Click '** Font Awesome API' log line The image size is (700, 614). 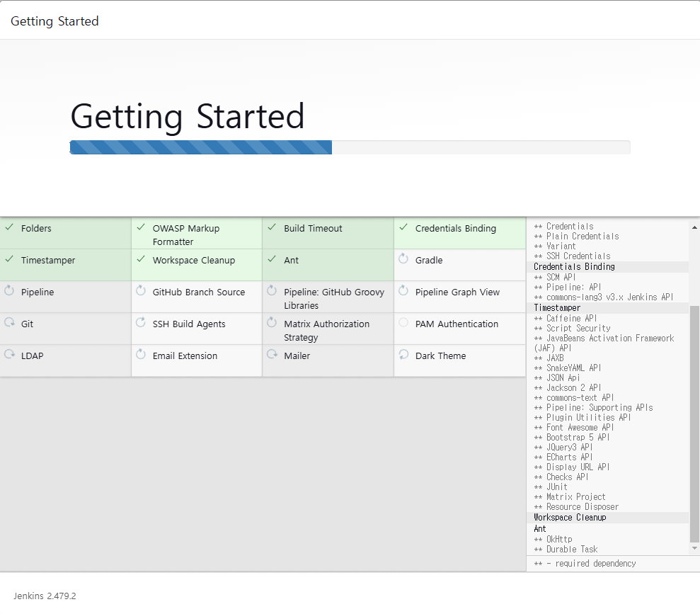click(x=574, y=427)
